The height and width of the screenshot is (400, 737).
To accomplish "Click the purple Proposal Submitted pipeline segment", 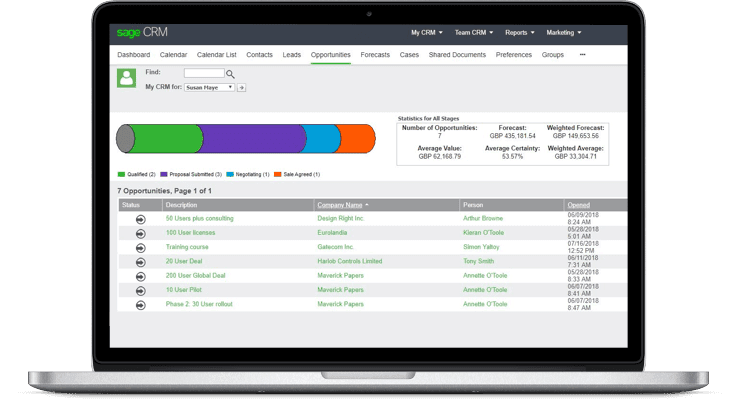I will point(252,139).
